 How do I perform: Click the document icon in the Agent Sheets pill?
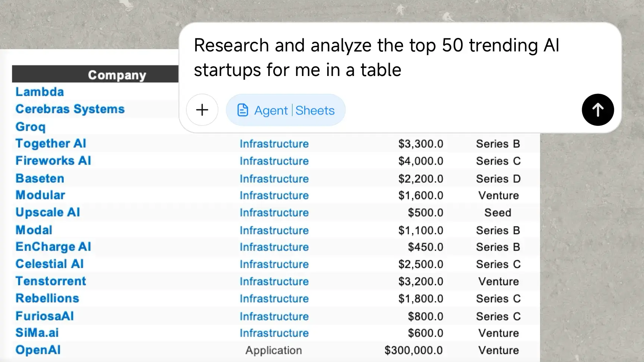click(243, 109)
